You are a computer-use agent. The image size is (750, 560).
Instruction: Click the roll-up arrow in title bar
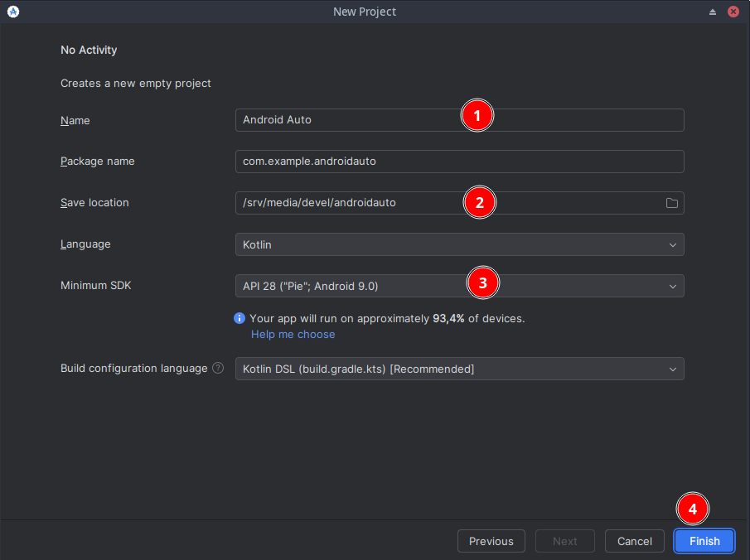pyautogui.click(x=713, y=12)
